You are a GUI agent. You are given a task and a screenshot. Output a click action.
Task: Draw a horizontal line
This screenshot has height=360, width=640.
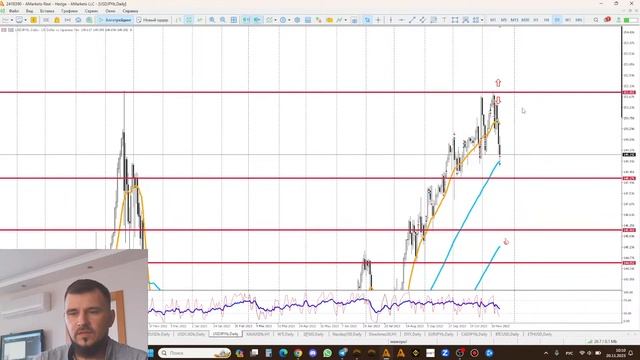coord(401,20)
